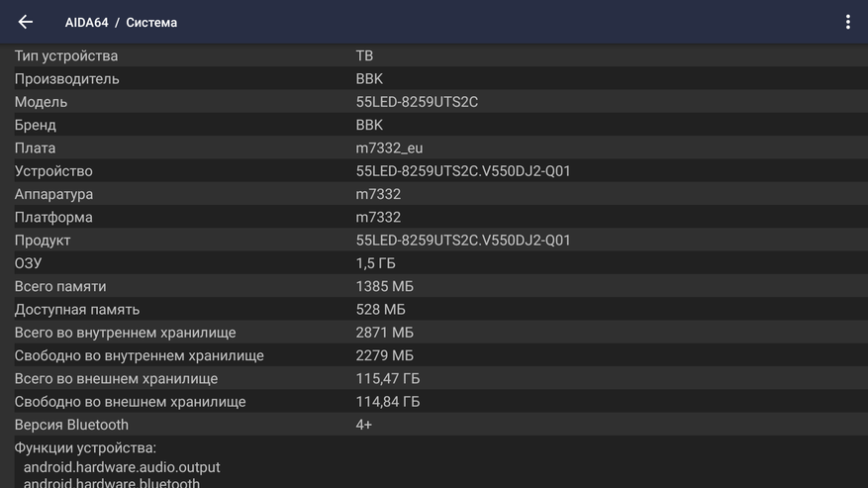Select Свободно во внешнем хранилище row
Screen dimensions: 868x488
coord(434,402)
